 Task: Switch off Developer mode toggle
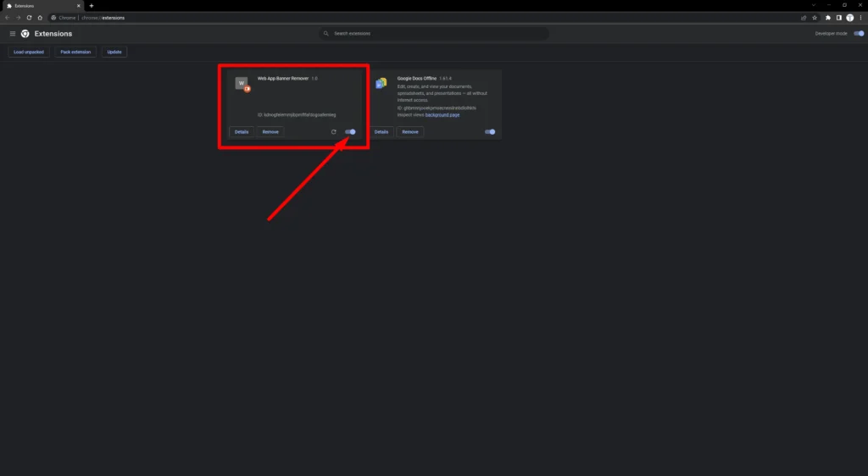[858, 34]
